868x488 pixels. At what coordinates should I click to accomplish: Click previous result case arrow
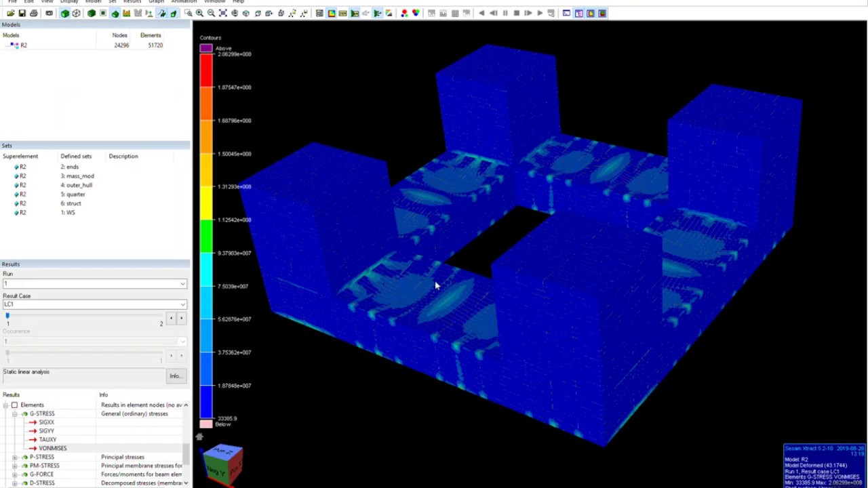171,319
